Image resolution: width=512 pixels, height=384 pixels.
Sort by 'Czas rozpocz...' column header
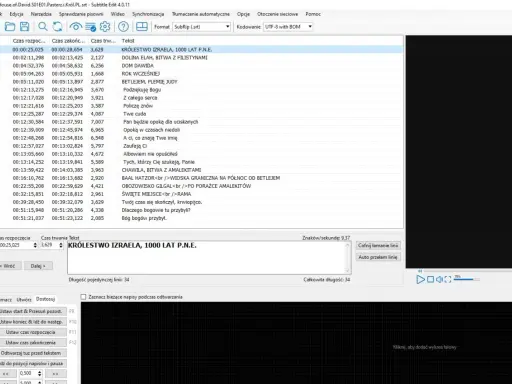pyautogui.click(x=29, y=41)
